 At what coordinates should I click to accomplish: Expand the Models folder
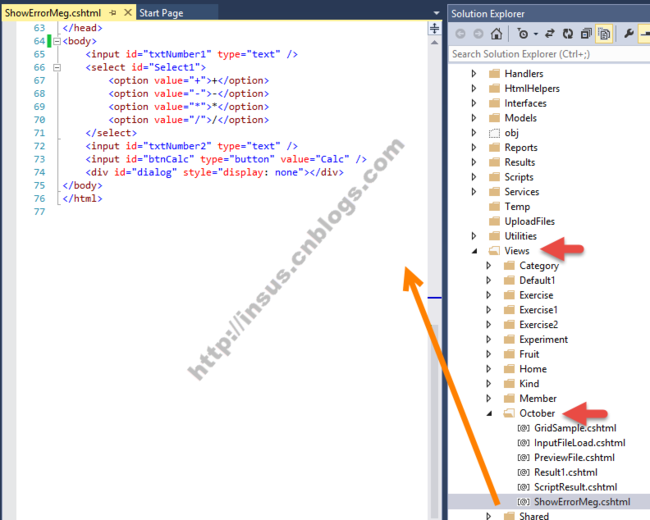pyautogui.click(x=474, y=118)
